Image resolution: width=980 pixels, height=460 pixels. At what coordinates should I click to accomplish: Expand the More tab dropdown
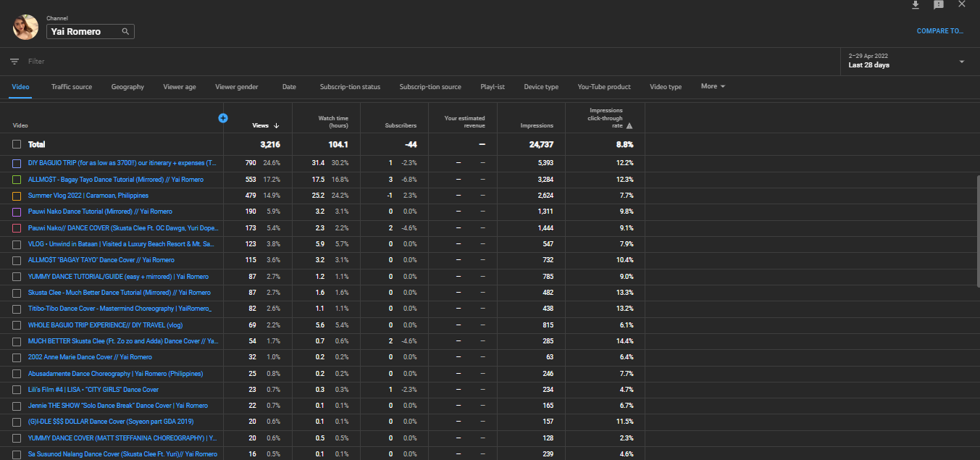[713, 86]
